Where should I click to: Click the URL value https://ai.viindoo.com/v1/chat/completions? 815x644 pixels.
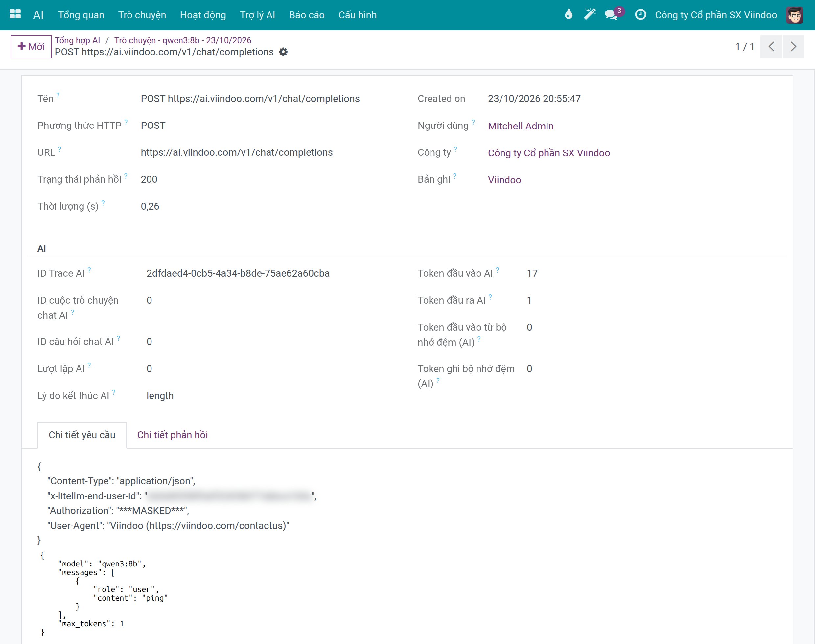[x=237, y=152]
